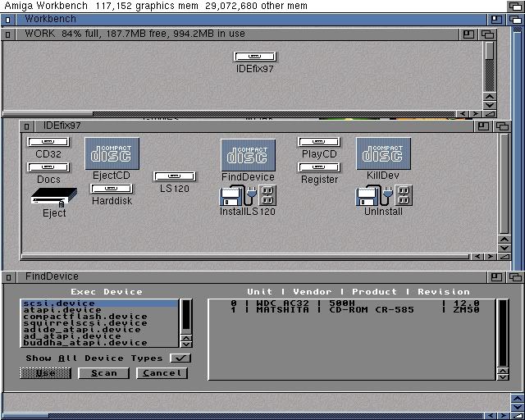Viewport: 525px width, 420px height.
Task: Click IDEfix97 window scroll up arrow
Action: (x=504, y=240)
